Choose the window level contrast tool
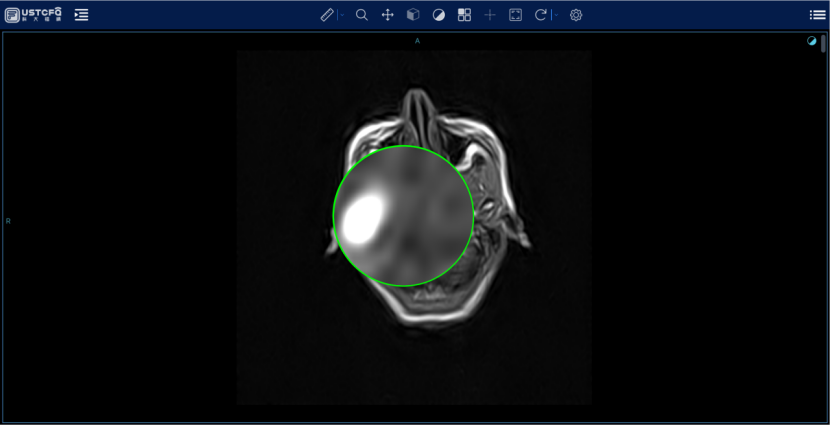831x426 pixels. 439,15
